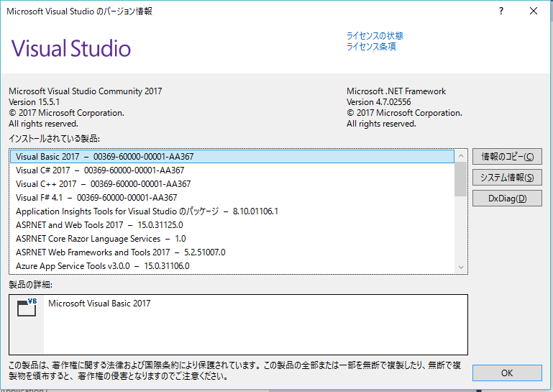Open システム情報(S)
The image size is (553, 392).
click(x=507, y=178)
